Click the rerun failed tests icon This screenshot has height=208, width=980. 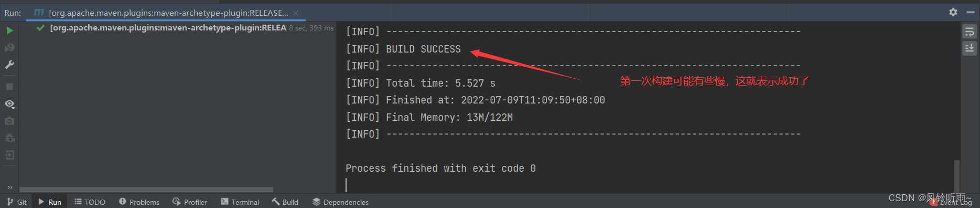point(9,48)
